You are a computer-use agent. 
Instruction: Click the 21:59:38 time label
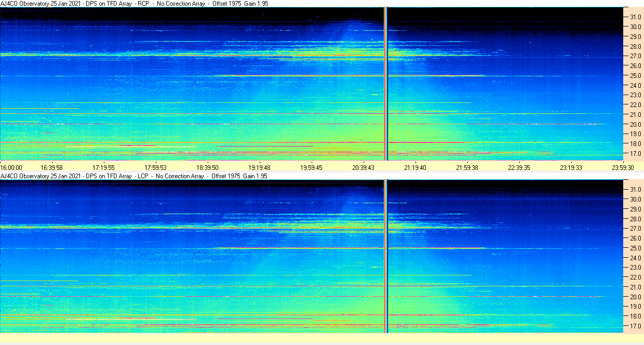click(x=467, y=167)
